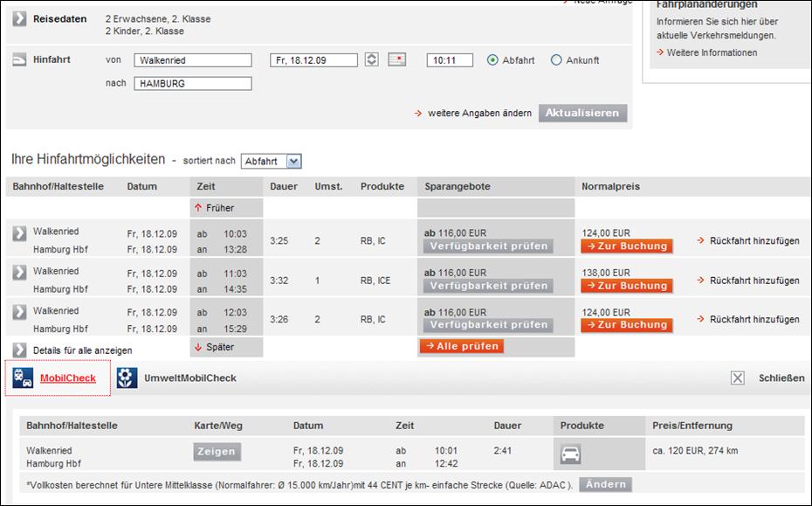Expand details for the 11:03 connection
This screenshot has height=506, width=812.
(20, 273)
